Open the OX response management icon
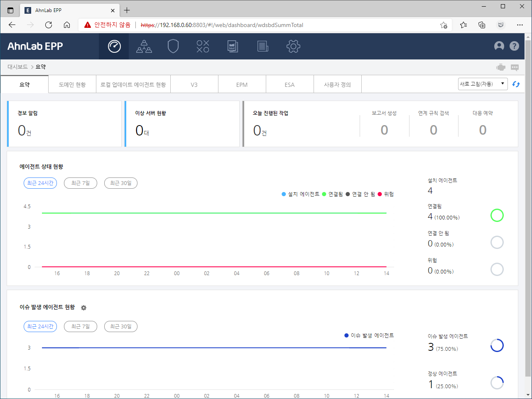The height and width of the screenshot is (399, 532). (x=202, y=46)
